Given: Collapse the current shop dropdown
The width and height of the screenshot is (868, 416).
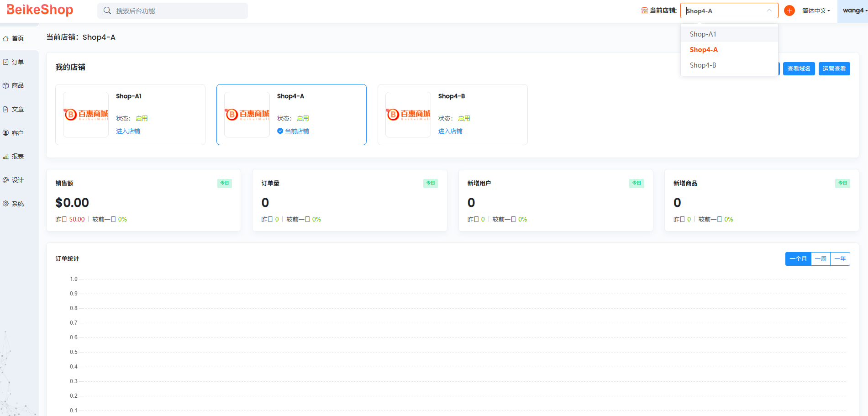Looking at the screenshot, I should pos(769,11).
